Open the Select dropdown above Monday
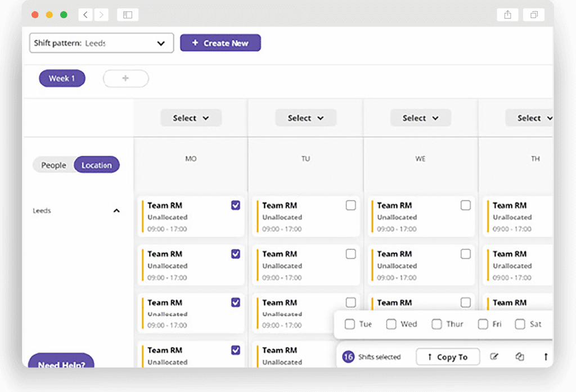This screenshot has width=576, height=392. pyautogui.click(x=191, y=118)
